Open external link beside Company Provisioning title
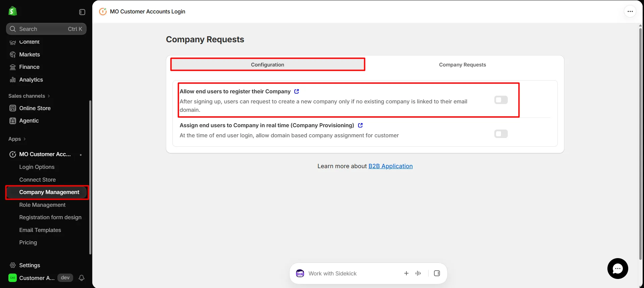 pos(360,125)
